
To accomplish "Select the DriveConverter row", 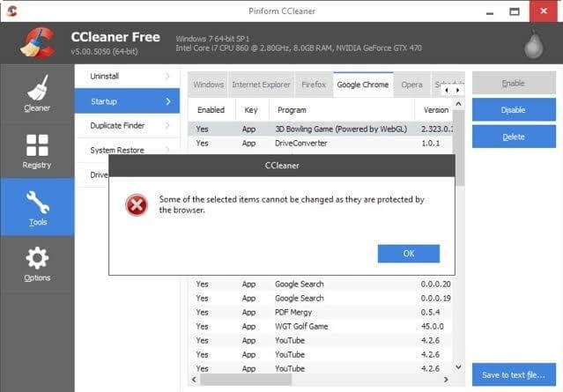I will click(321, 144).
